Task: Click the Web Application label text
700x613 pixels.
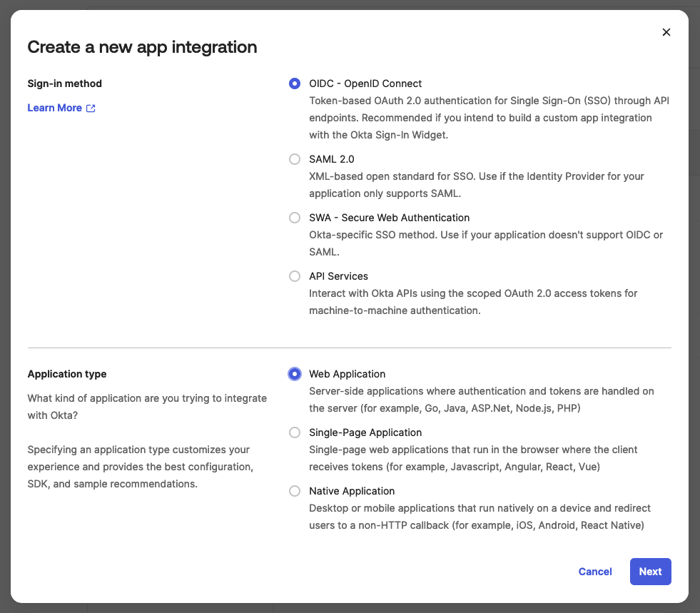Action: tap(348, 374)
